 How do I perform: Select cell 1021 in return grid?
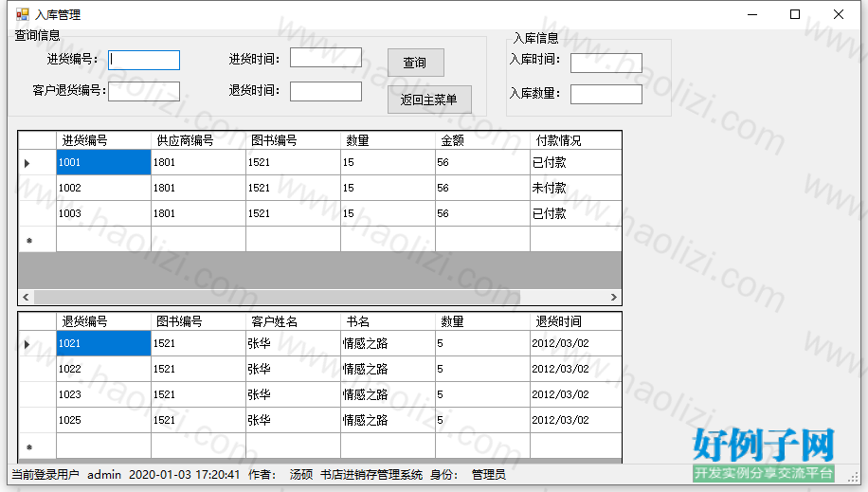[103, 343]
